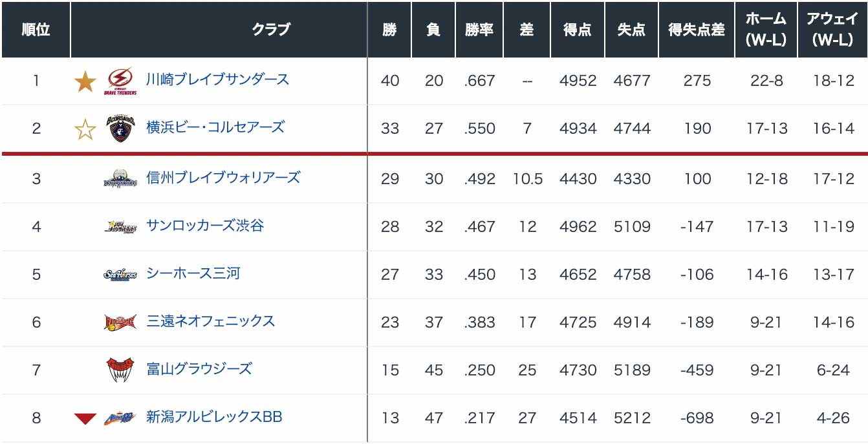Image resolution: width=868 pixels, height=444 pixels.
Task: Click the Toyama Grouses team logo
Action: click(x=120, y=370)
